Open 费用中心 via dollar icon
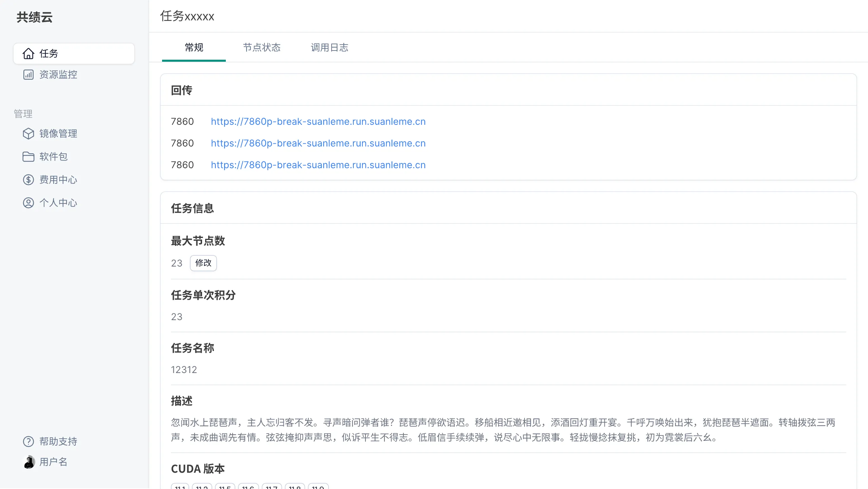Image resolution: width=868 pixels, height=489 pixels. pyautogui.click(x=28, y=179)
